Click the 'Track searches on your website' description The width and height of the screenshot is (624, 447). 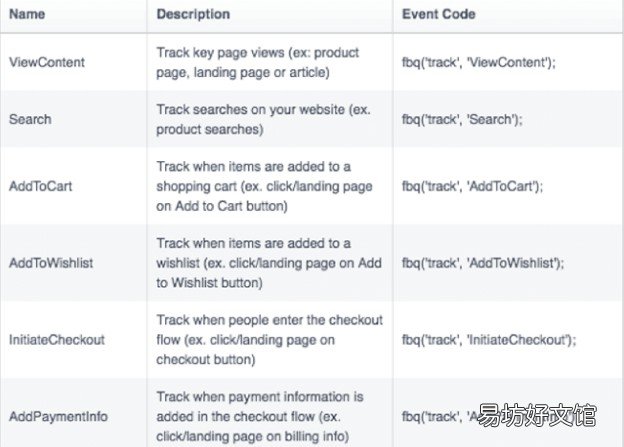click(x=263, y=119)
